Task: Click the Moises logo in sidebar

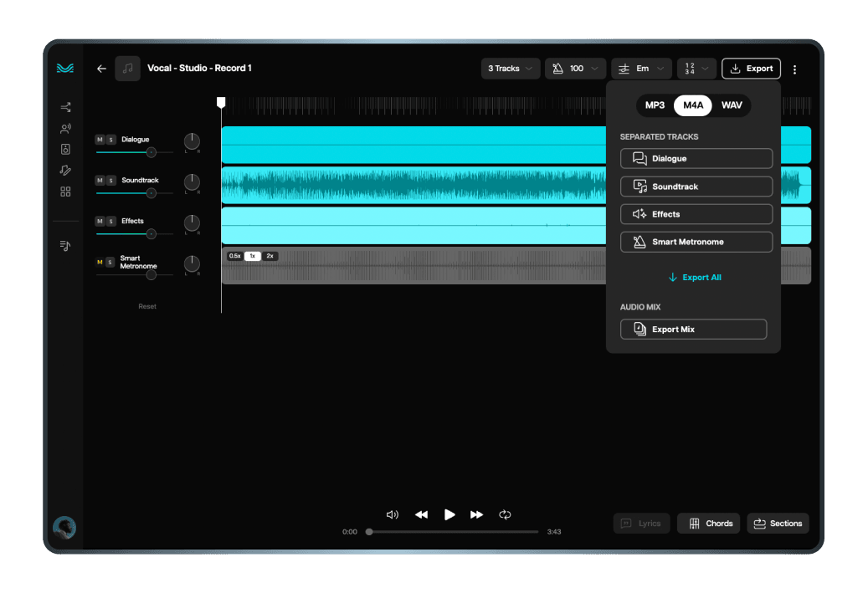Action: click(65, 69)
